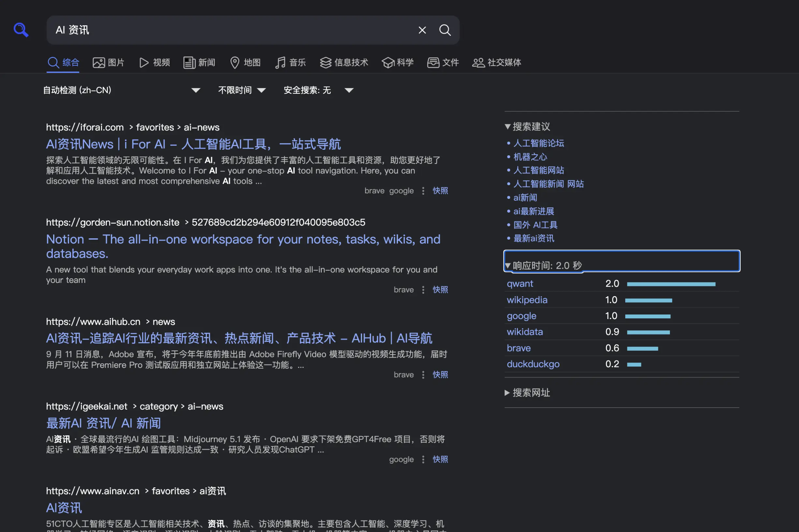The height and width of the screenshot is (532, 799).
Task: Click the search submit magnifier icon
Action: (x=445, y=30)
